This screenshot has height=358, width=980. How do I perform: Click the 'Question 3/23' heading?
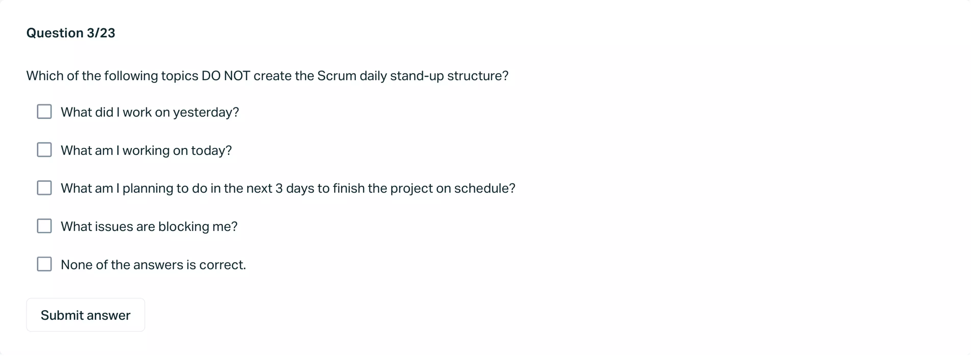coord(70,33)
